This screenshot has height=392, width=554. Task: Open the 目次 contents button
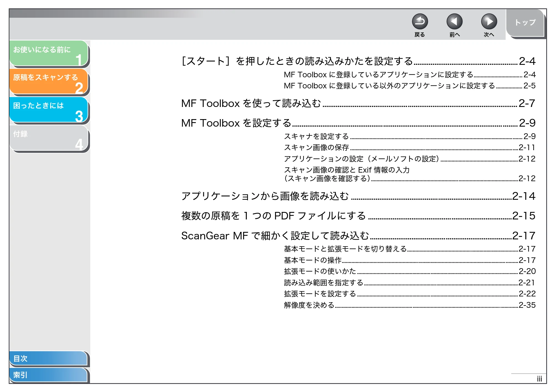click(48, 358)
